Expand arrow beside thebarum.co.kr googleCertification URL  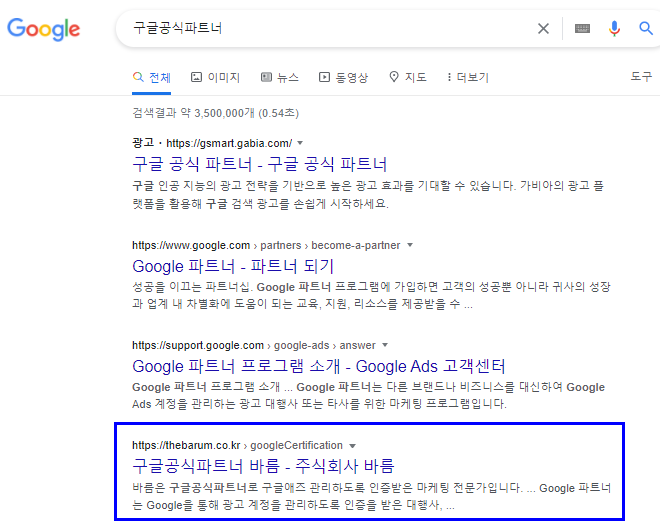click(x=353, y=446)
